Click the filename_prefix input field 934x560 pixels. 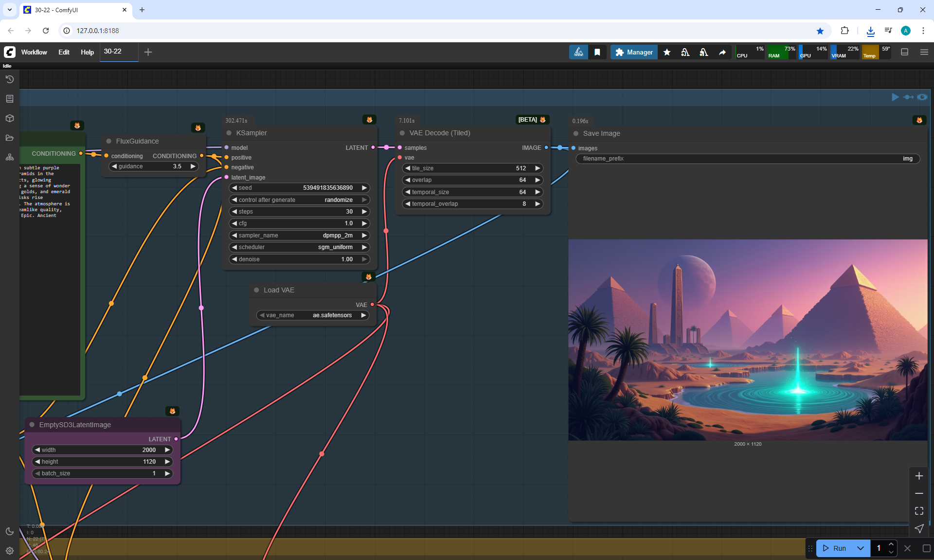(x=747, y=159)
